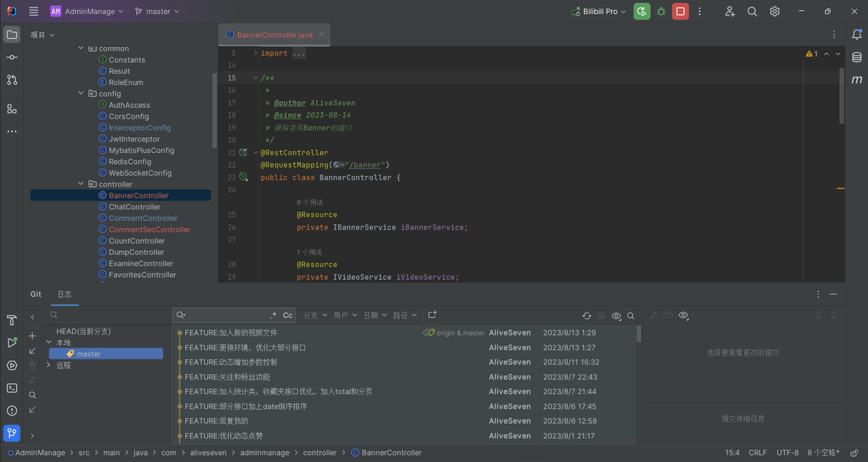Open the Database tool window
Image resolution: width=868 pixels, height=462 pixels.
pyautogui.click(x=857, y=58)
